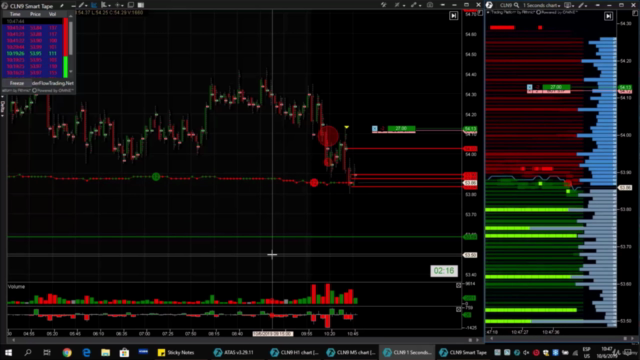Select the blue chart-mode icon in main chart toolbar
This screenshot has width=640, height=360.
[x=94, y=5]
